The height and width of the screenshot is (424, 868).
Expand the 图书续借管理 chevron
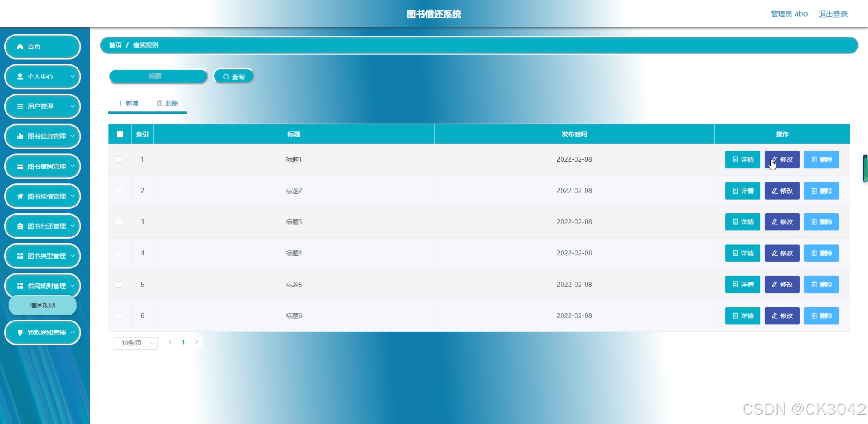72,196
